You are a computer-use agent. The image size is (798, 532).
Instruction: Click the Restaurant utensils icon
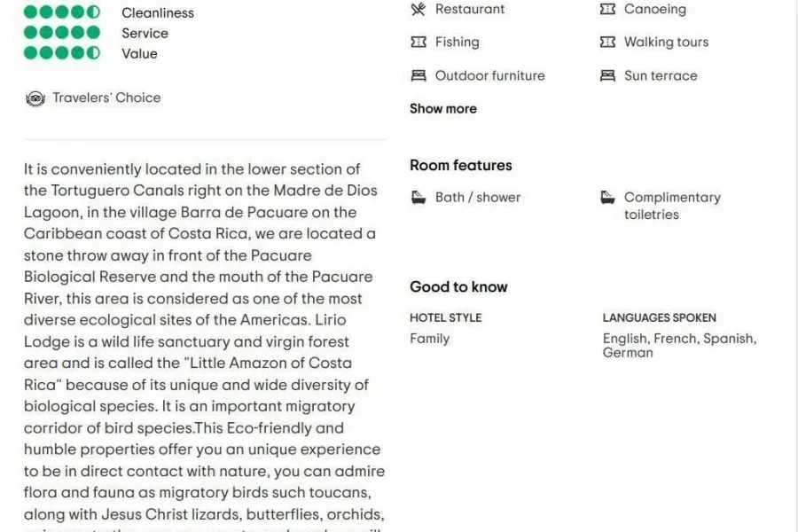[419, 9]
